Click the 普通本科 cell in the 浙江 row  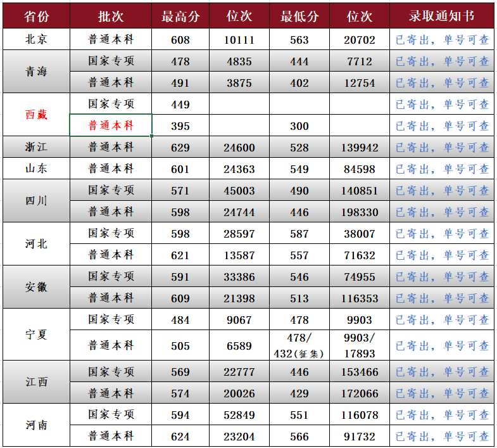coord(111,147)
